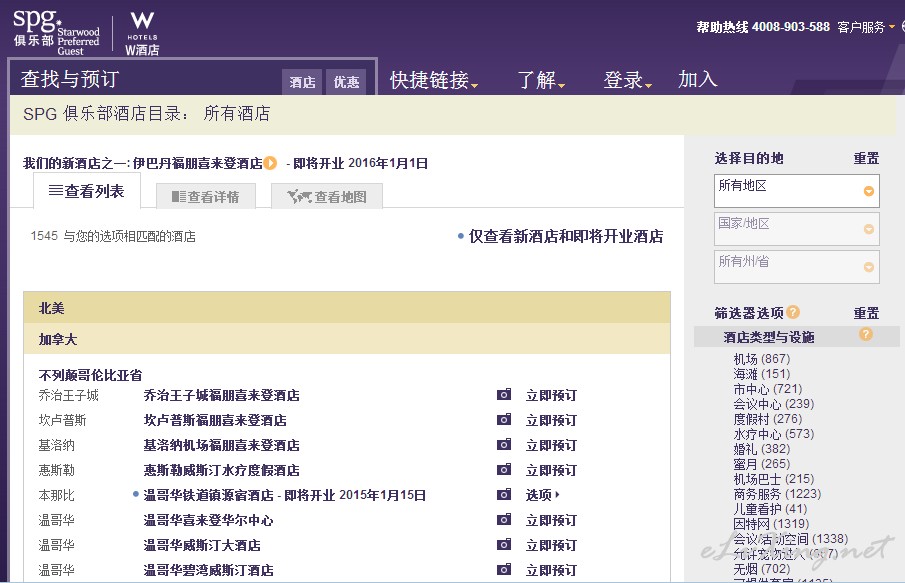Filter hotels by 度假村 (276)
Screen dimensions: 905x583
(768, 419)
